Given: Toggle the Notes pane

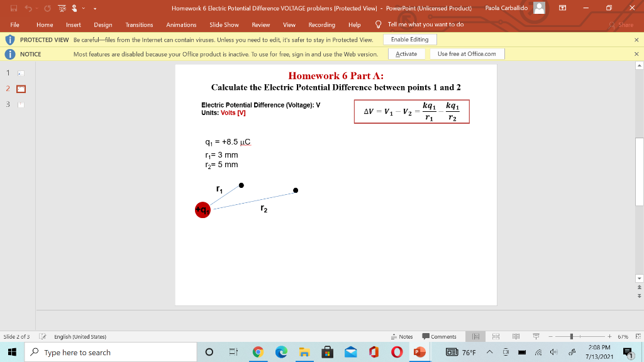Looking at the screenshot, I should (402, 336).
